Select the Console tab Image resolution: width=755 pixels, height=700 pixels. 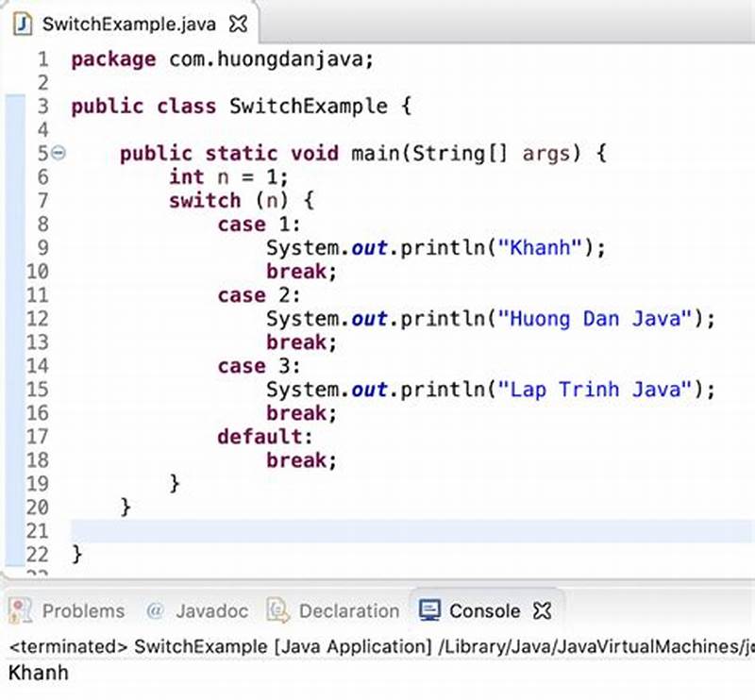(486, 609)
